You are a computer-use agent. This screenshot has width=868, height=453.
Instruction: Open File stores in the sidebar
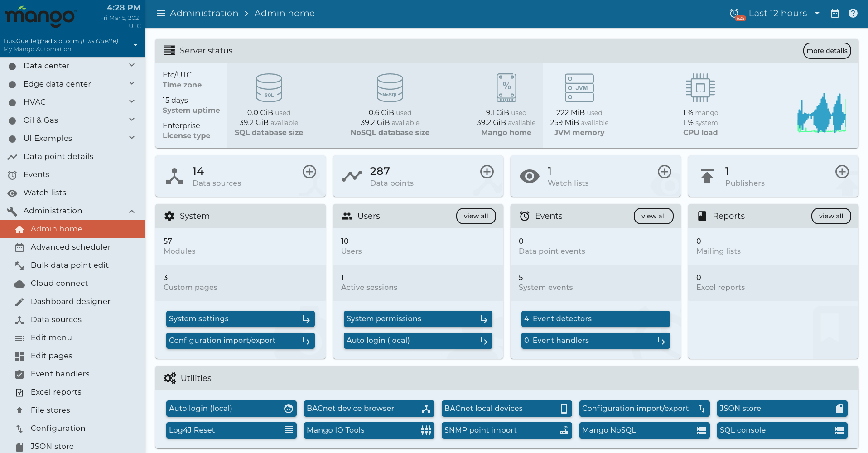tap(72, 410)
